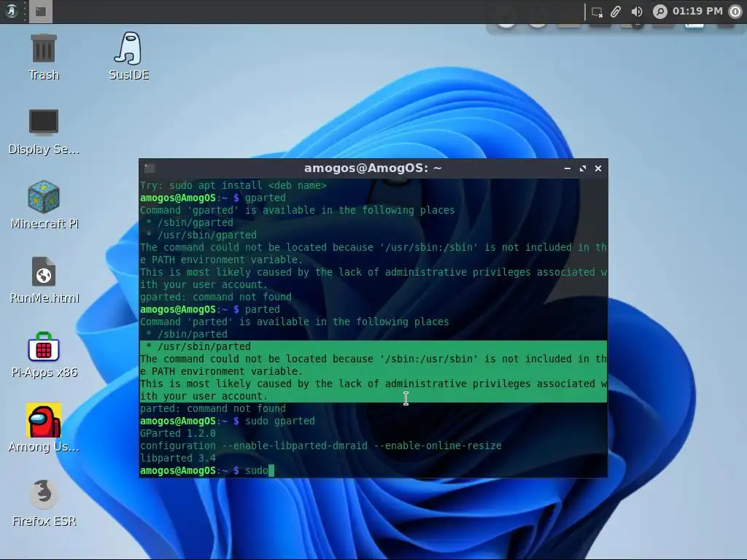Click the 'gparted: command not found' line
Viewport: 747px width, 560px height.
pos(215,297)
